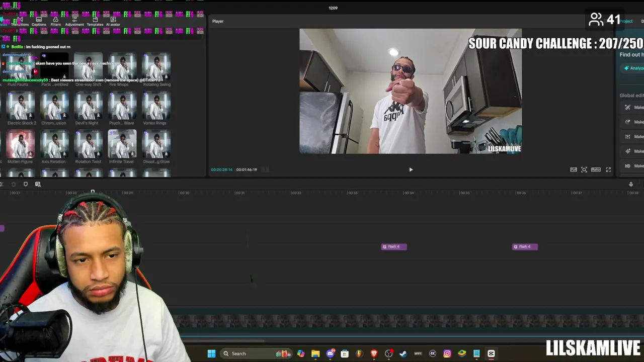Open CapCut from the taskbar
The image size is (644, 362).
coord(491,353)
